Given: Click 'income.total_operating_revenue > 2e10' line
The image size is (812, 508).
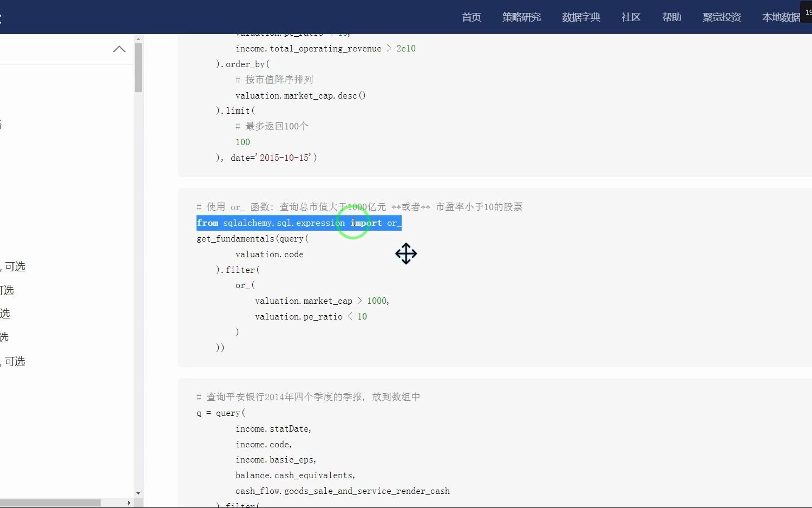Looking at the screenshot, I should 325,49.
